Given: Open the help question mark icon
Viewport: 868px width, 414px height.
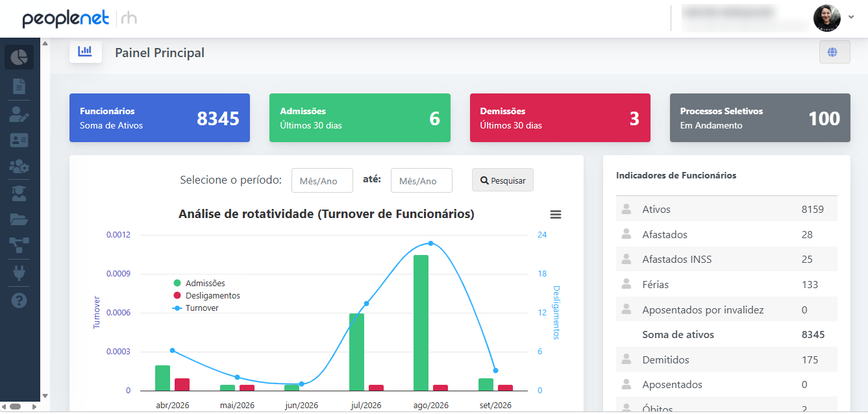Looking at the screenshot, I should point(19,300).
